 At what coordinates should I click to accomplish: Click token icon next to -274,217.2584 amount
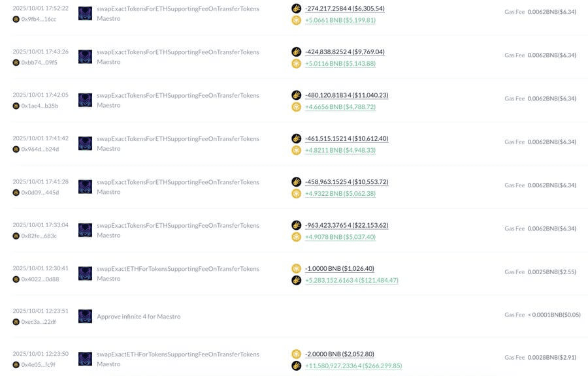click(296, 8)
